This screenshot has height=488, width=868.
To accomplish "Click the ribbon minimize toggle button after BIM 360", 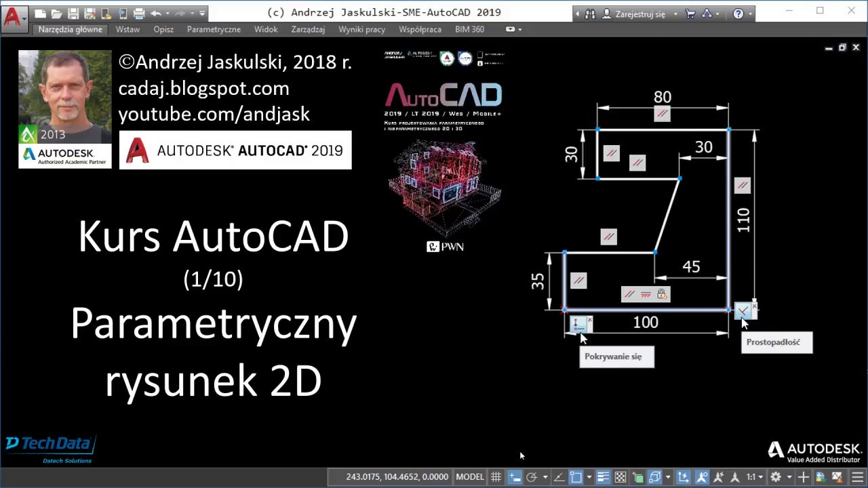I will pyautogui.click(x=511, y=30).
